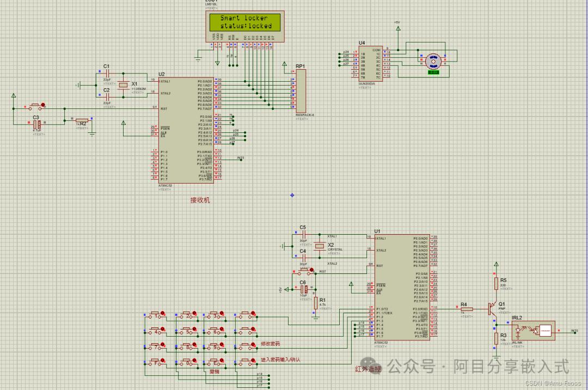Select resistor R2
This screenshot has width=588, height=390.
tap(81, 121)
